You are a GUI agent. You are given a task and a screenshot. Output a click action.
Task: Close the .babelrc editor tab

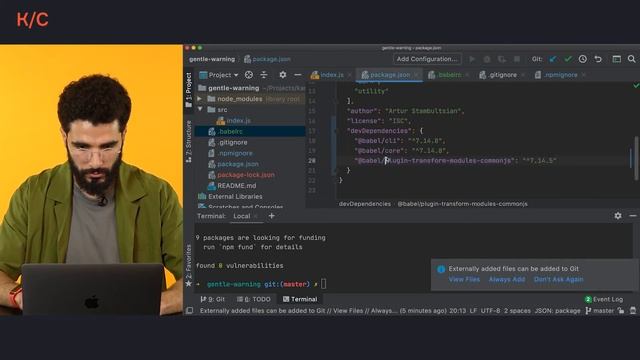tap(467, 75)
